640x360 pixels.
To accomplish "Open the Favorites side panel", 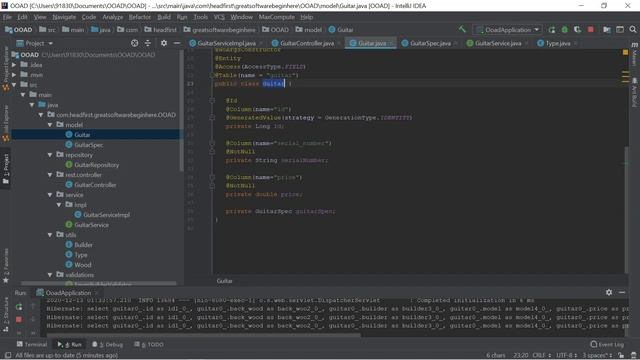I will (x=6, y=265).
